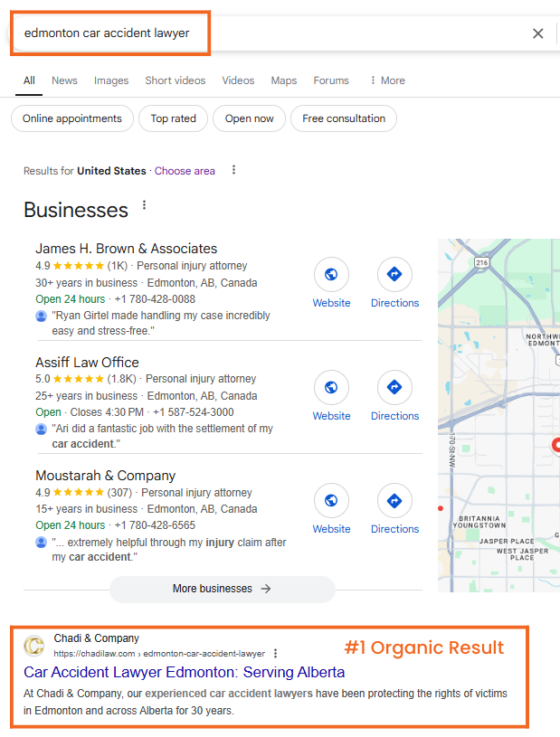Open Website icon for Moustarah & Company
The width and height of the screenshot is (560, 737).
coord(331,501)
